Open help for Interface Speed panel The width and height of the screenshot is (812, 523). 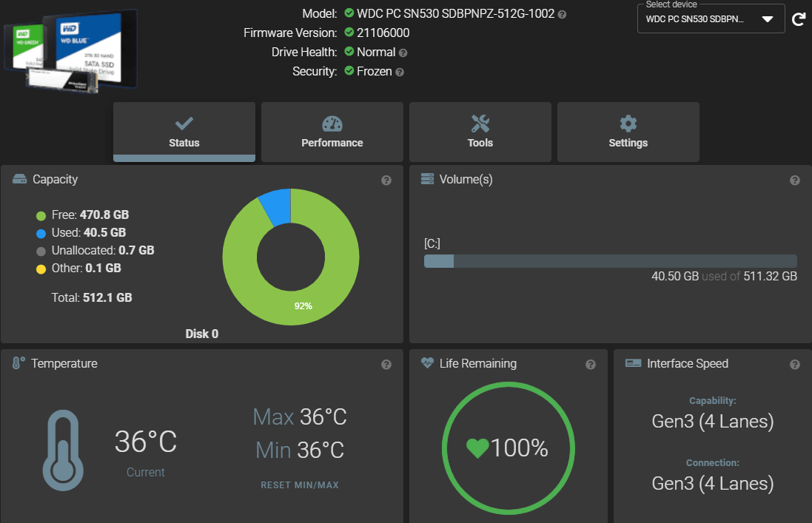[x=795, y=364]
